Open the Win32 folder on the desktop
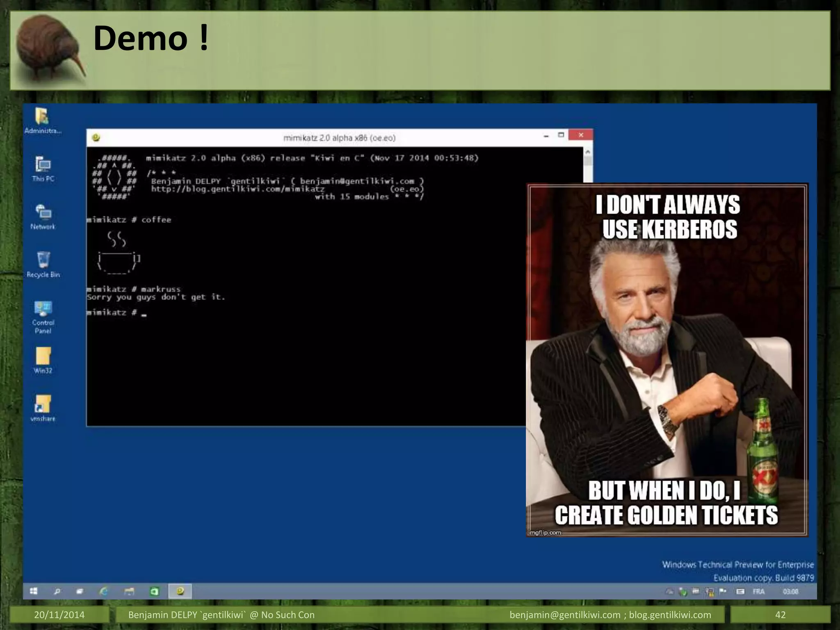Screen dimensions: 840x630 click(x=43, y=361)
